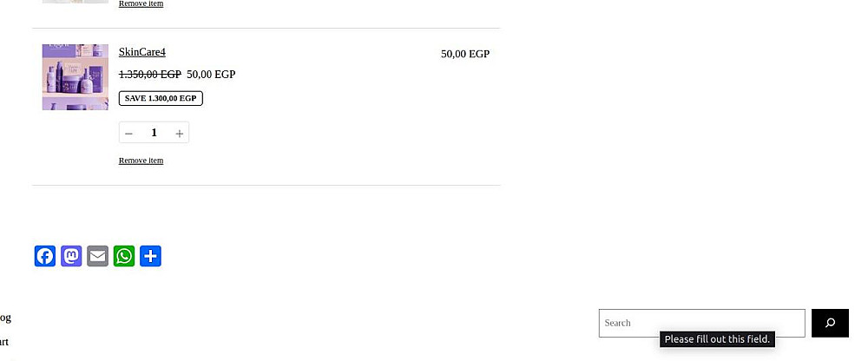Remove the SkinCare4 item from cart

coord(141,161)
